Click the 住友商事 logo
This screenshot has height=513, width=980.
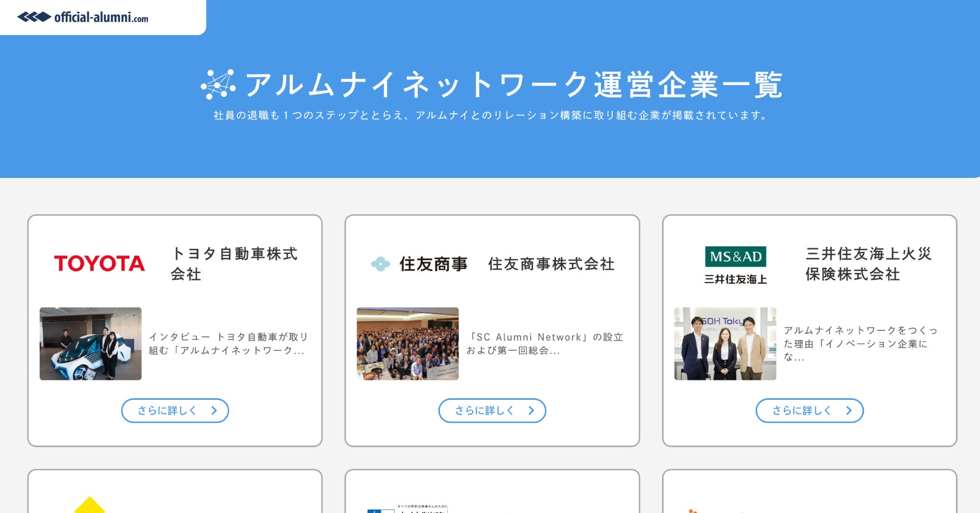point(419,264)
